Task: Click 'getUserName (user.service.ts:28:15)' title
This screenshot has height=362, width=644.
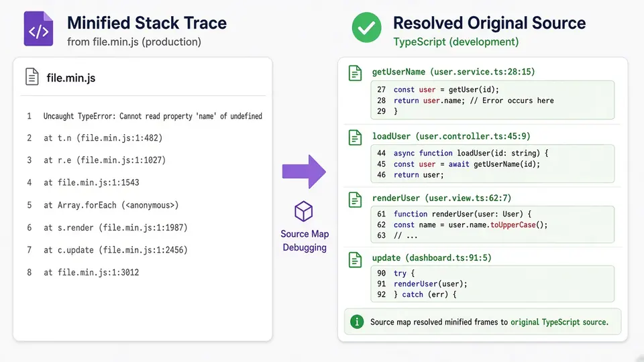Action: click(453, 72)
